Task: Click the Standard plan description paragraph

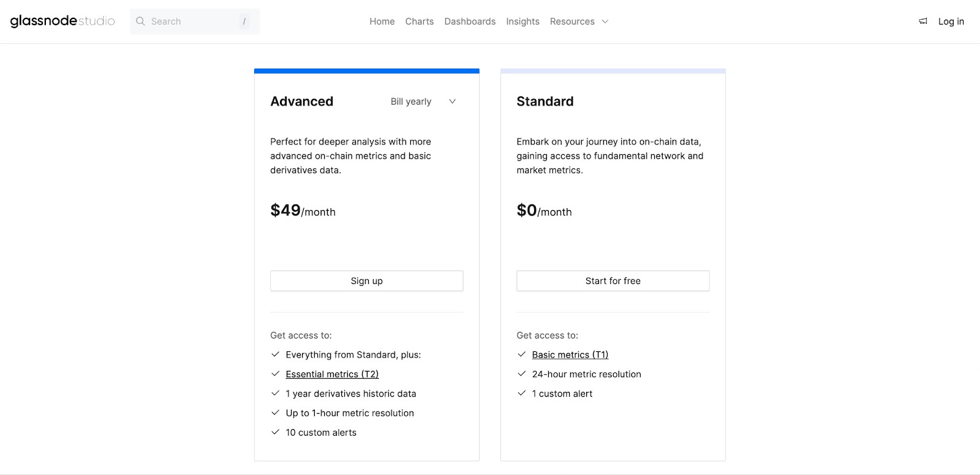Action: pos(610,156)
